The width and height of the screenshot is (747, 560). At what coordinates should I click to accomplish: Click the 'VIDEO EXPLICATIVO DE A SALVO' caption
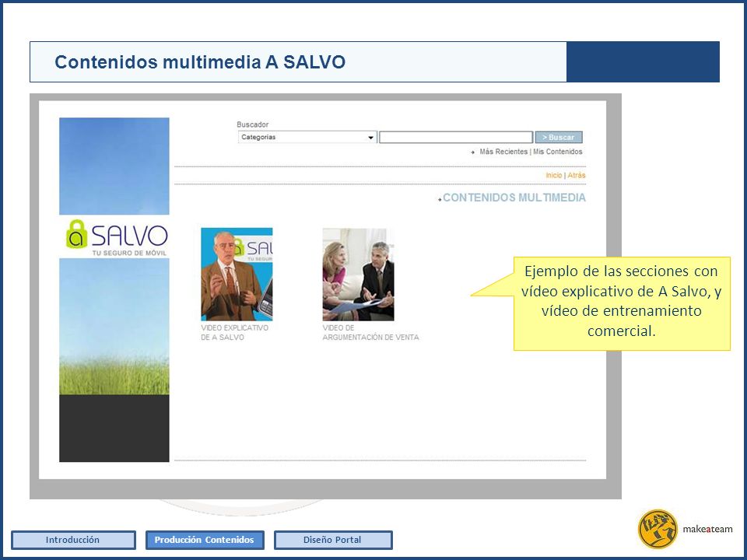234,332
